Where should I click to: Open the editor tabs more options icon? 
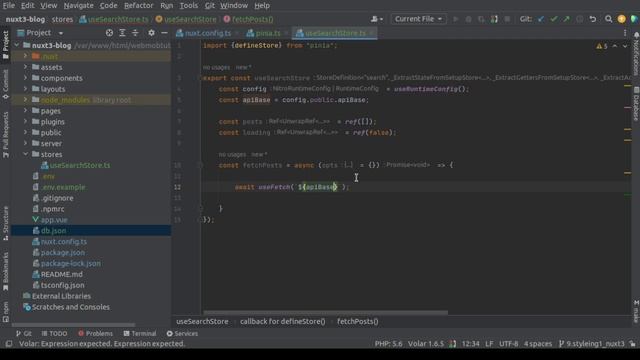click(x=625, y=33)
